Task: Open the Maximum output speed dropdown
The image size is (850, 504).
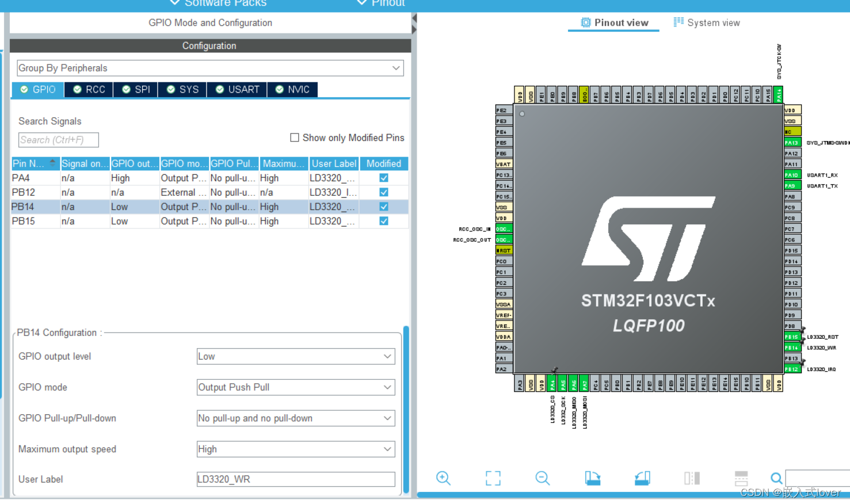Action: [x=296, y=449]
